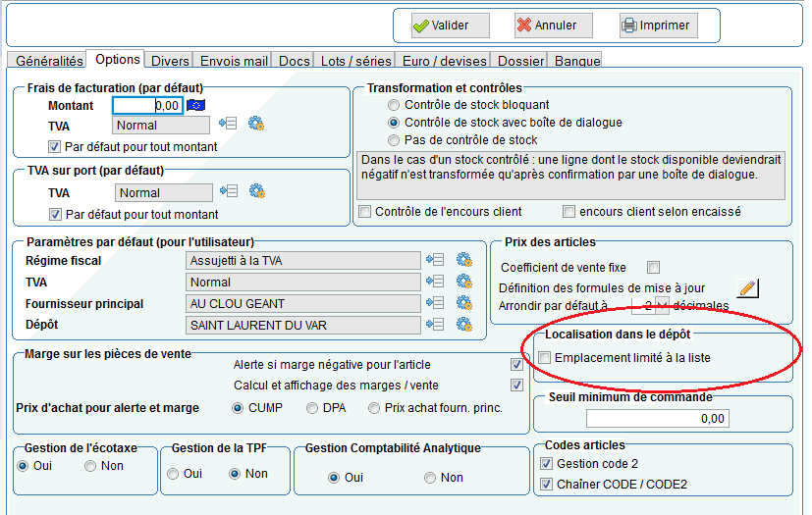Select Contrôle de stock bloquant

pyautogui.click(x=394, y=105)
